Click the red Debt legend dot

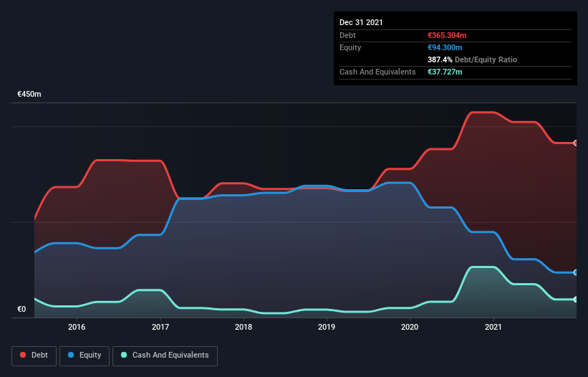(x=23, y=355)
